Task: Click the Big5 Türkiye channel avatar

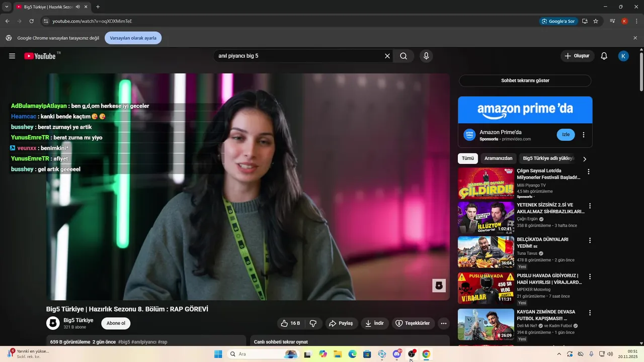Action: click(53, 323)
